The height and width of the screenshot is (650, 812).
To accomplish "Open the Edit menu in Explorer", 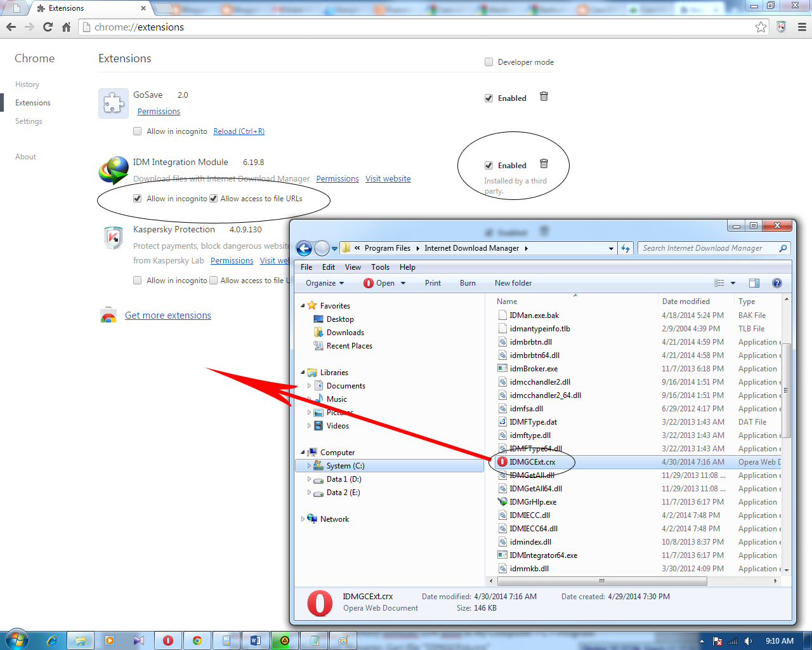I will [329, 267].
